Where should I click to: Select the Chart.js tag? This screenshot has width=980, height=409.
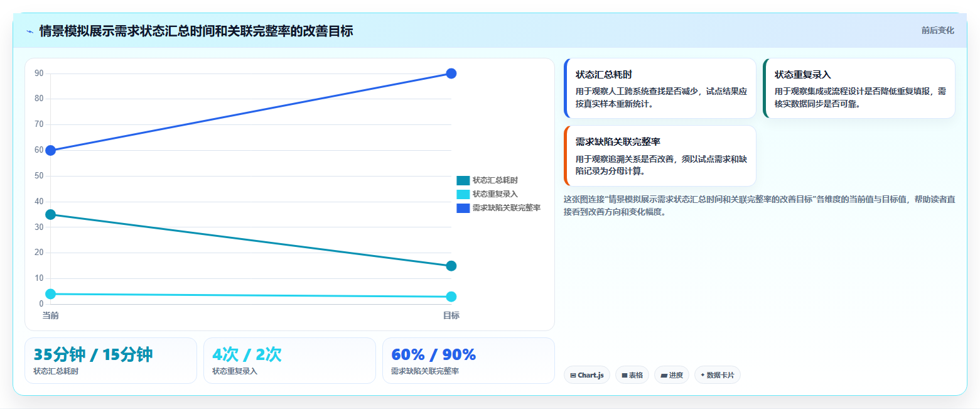pos(586,375)
